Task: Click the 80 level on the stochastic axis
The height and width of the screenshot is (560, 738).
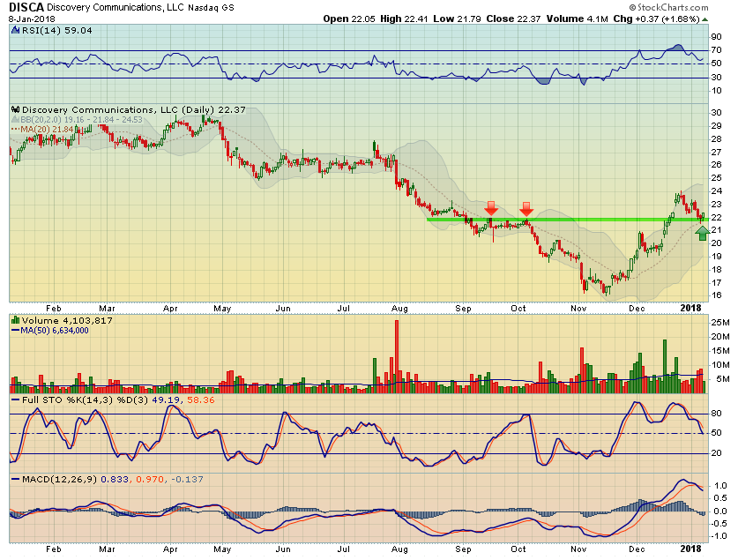Action: (x=716, y=414)
